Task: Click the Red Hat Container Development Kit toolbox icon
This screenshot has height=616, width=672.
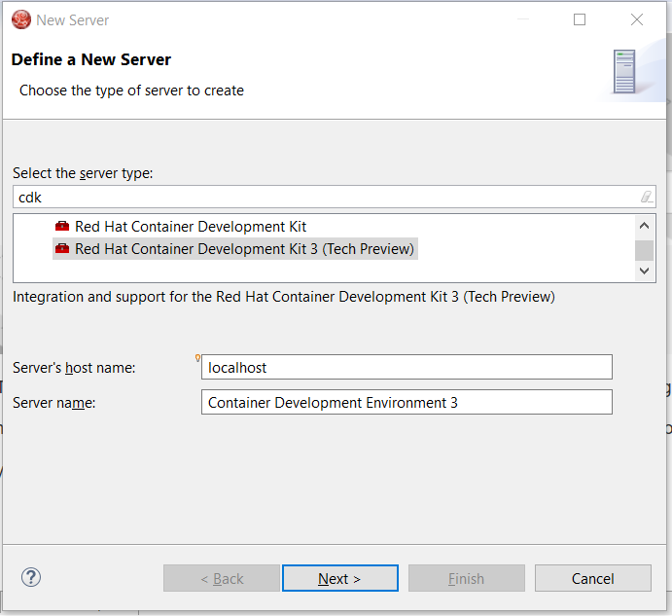Action: point(62,227)
